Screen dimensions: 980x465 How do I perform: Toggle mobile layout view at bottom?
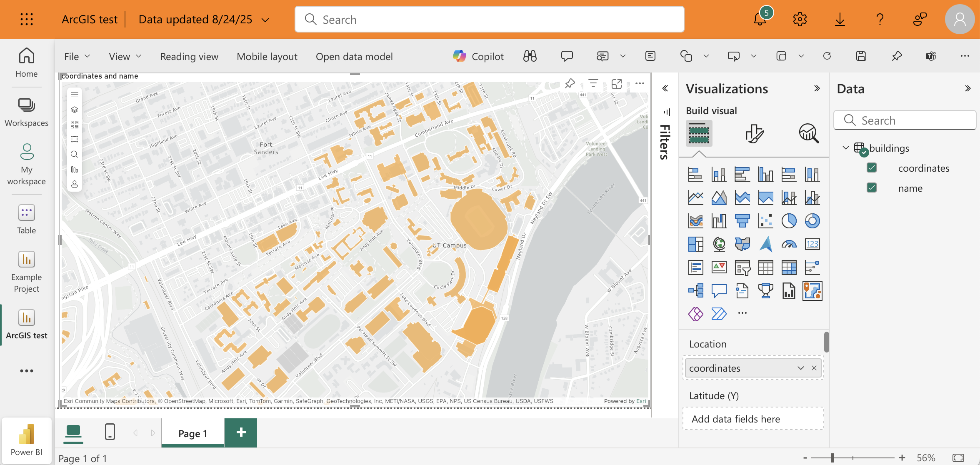click(110, 432)
